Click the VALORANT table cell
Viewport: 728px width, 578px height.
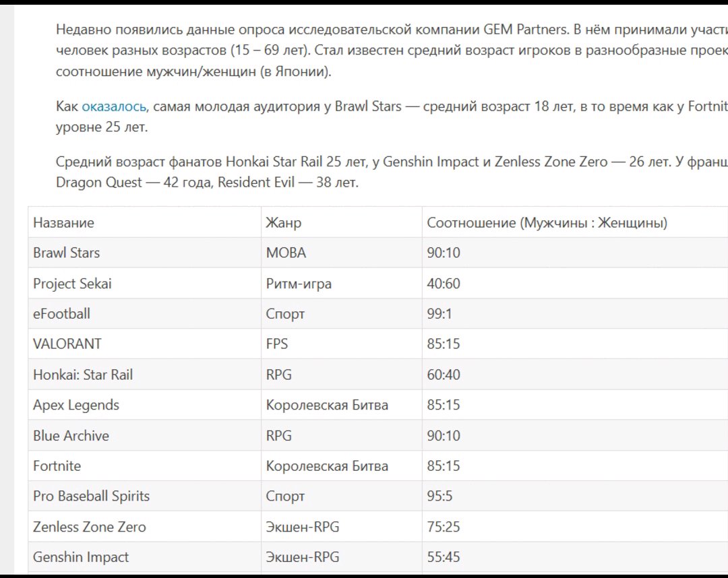(67, 344)
